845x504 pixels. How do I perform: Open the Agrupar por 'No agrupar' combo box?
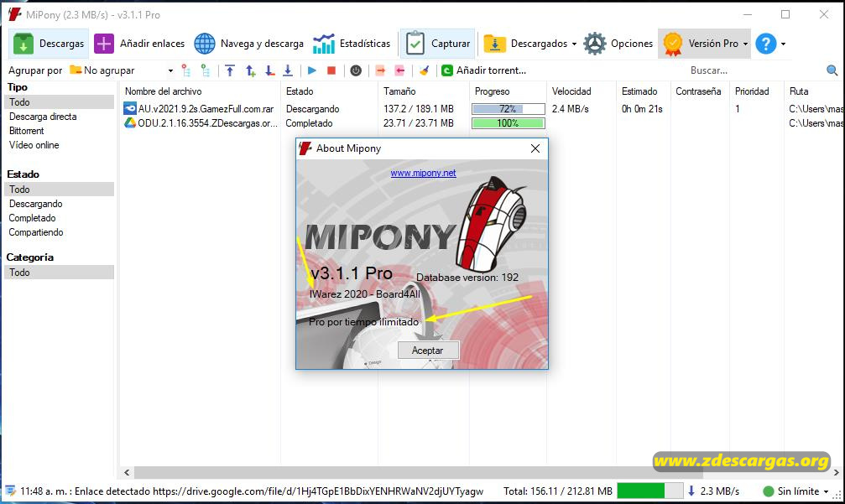[x=121, y=70]
